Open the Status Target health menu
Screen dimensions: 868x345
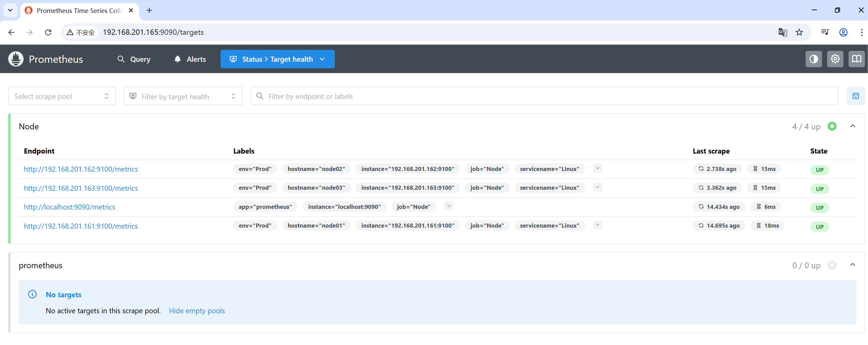tap(278, 59)
